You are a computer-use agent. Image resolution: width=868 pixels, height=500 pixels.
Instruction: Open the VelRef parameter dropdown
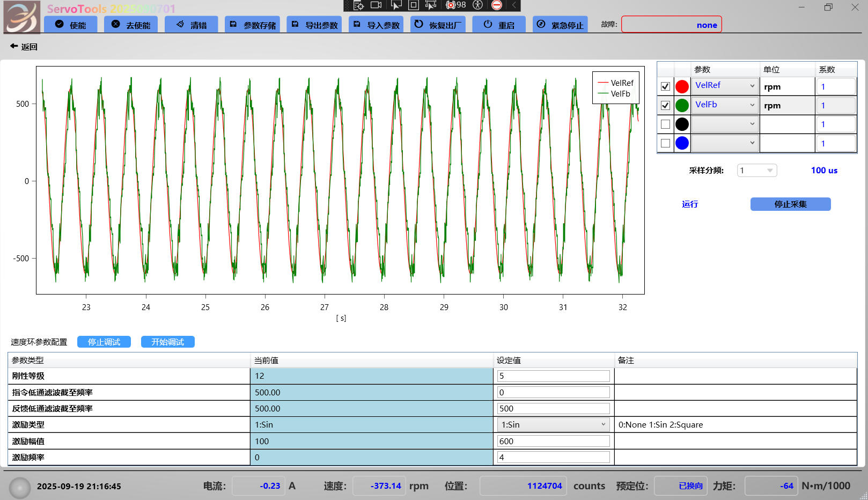(725, 86)
